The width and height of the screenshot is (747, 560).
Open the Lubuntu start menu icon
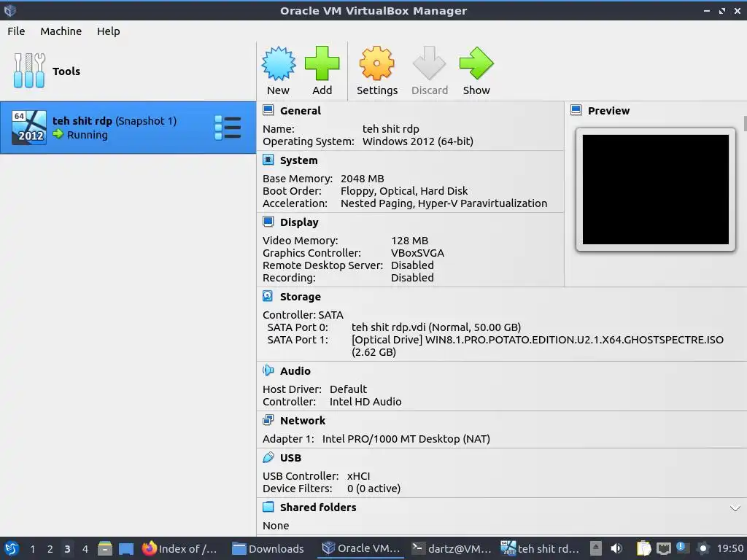(12, 548)
